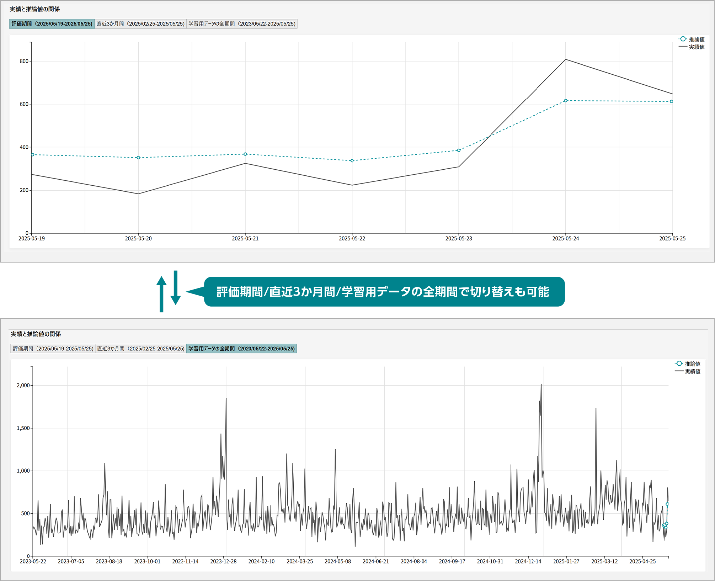Click the 2025-05-24 axis label in top chart

565,239
